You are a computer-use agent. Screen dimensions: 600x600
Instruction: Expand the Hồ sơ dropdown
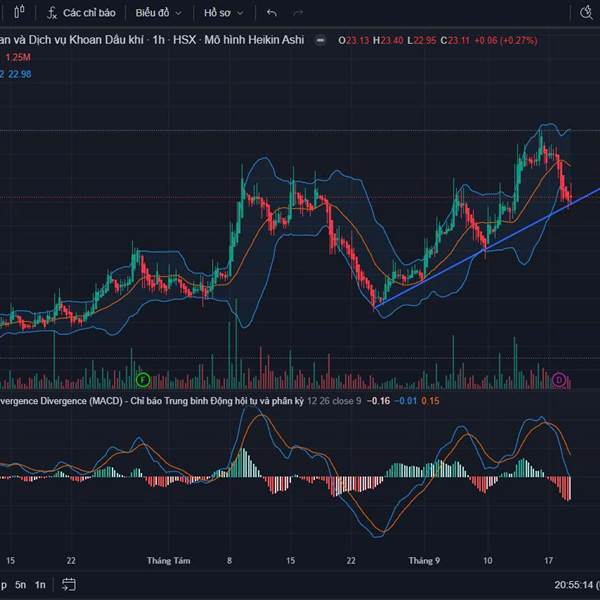tap(222, 13)
